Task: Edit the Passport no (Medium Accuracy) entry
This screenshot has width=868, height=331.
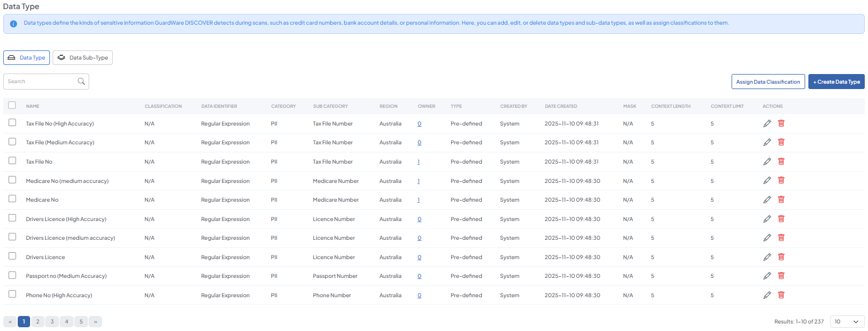Action: click(766, 276)
